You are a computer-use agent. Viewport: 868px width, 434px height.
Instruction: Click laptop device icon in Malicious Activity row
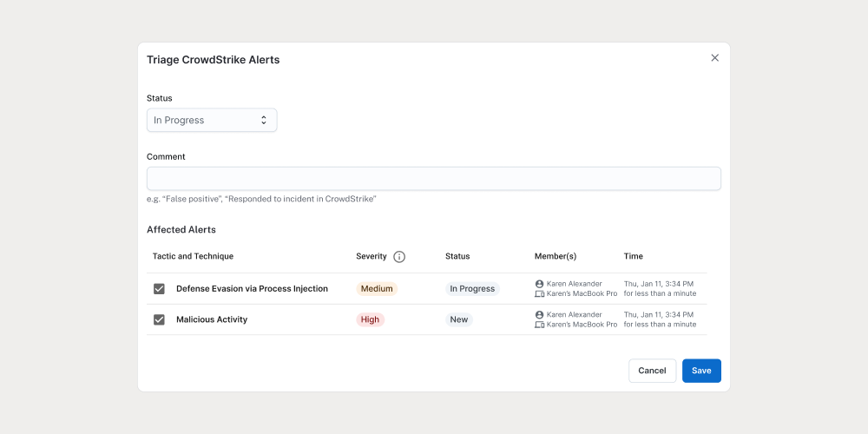pyautogui.click(x=539, y=325)
